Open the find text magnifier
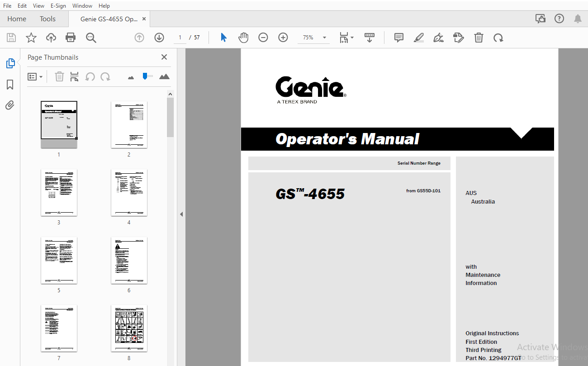 click(x=91, y=38)
